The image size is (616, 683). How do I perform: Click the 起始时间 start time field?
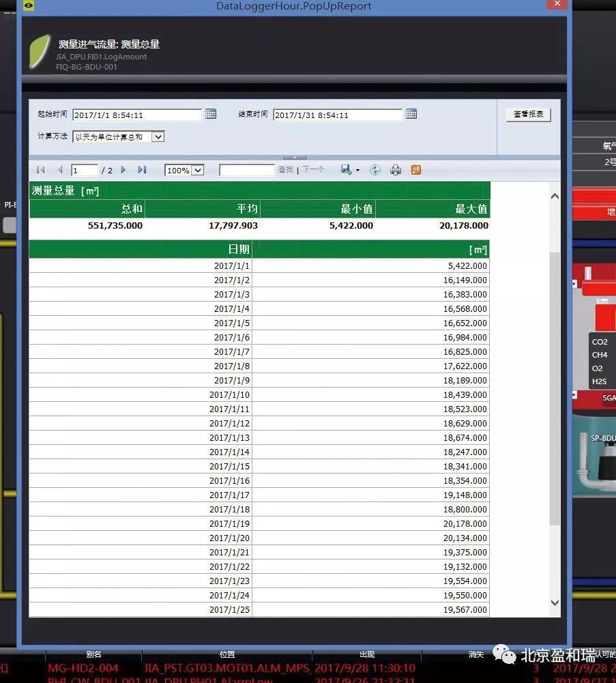tap(136, 115)
